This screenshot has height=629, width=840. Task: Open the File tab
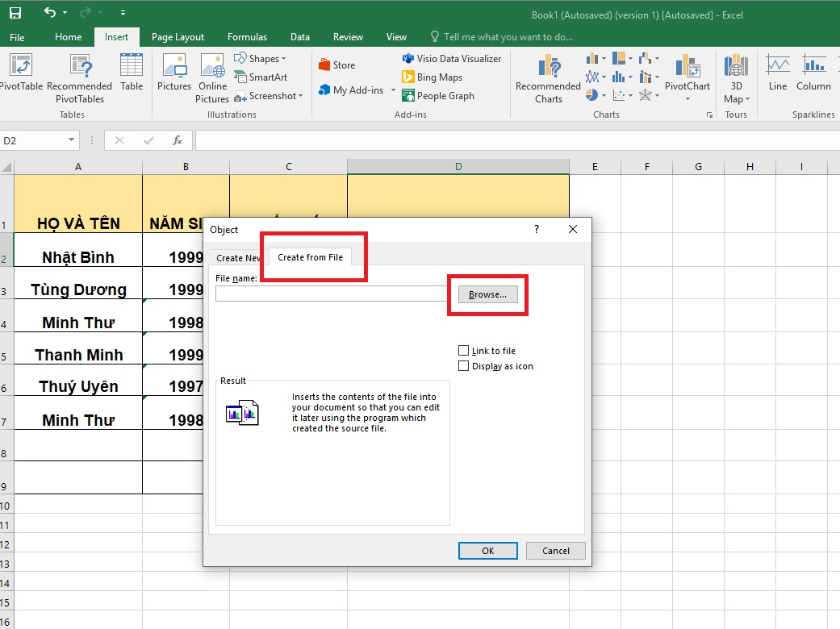[17, 37]
